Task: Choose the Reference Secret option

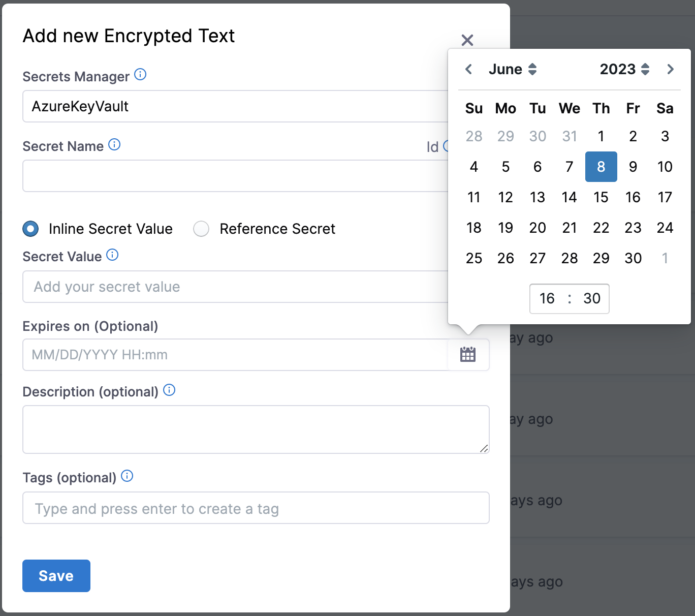Action: tap(201, 229)
